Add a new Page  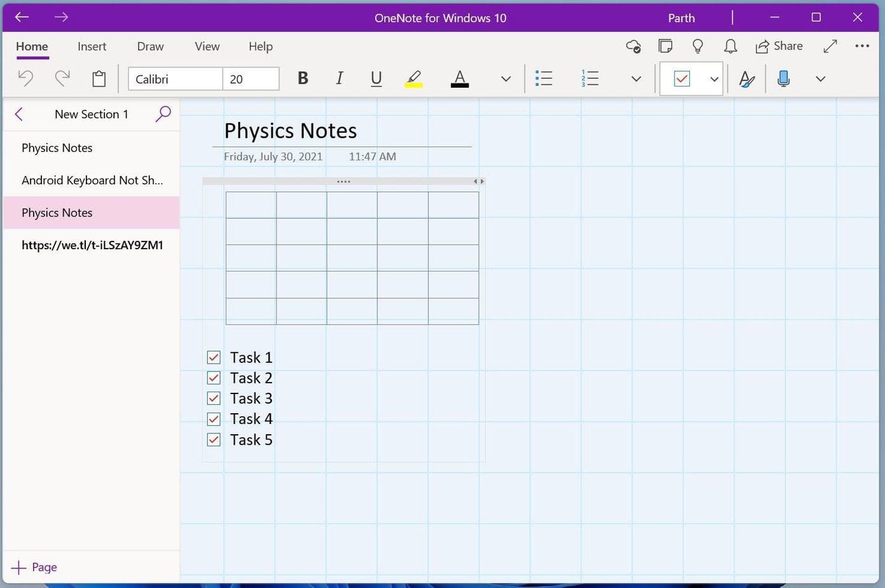coord(34,567)
